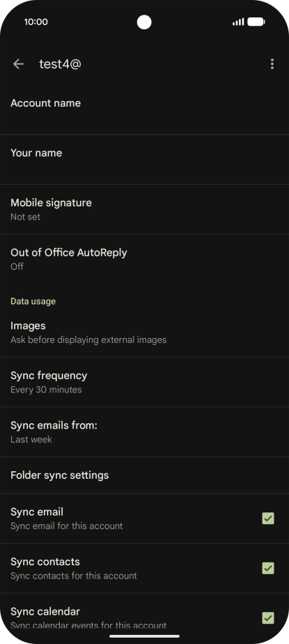
Task: Disable the Sync calendar checkbox
Action: [x=268, y=618]
